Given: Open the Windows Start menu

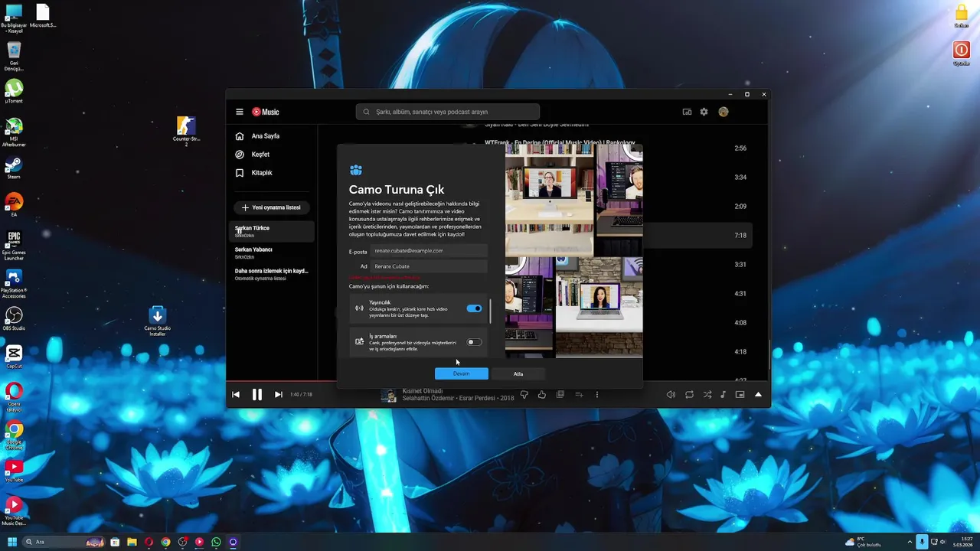Looking at the screenshot, I should pos(12,542).
